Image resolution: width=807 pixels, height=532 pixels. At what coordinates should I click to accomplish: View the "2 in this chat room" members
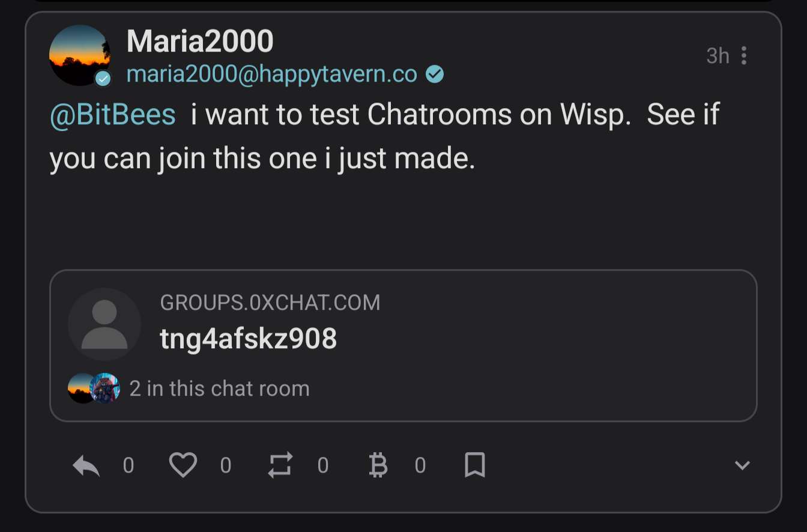point(219,388)
